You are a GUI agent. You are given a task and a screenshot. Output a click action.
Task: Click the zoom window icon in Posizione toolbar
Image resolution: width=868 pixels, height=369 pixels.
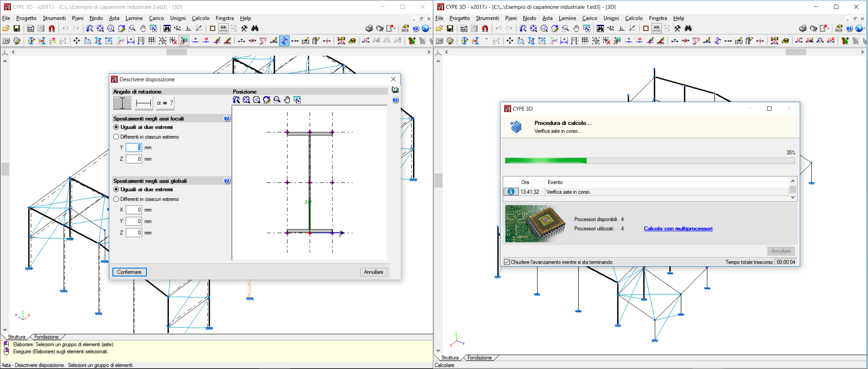277,100
